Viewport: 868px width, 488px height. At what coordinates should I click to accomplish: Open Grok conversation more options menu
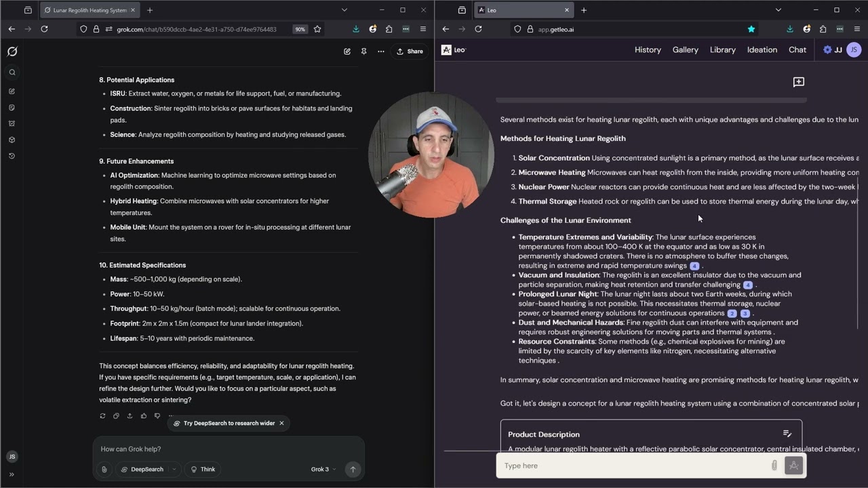[x=381, y=52]
